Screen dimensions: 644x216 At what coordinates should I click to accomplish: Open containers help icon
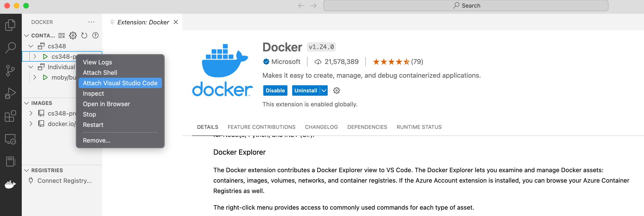(x=95, y=36)
